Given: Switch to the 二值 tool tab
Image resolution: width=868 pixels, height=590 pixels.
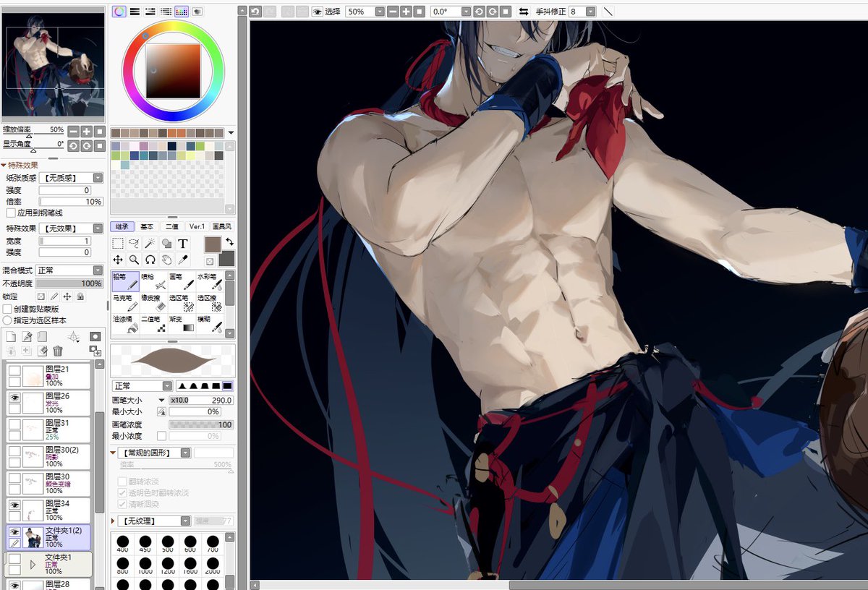Looking at the screenshot, I should pos(171,226).
